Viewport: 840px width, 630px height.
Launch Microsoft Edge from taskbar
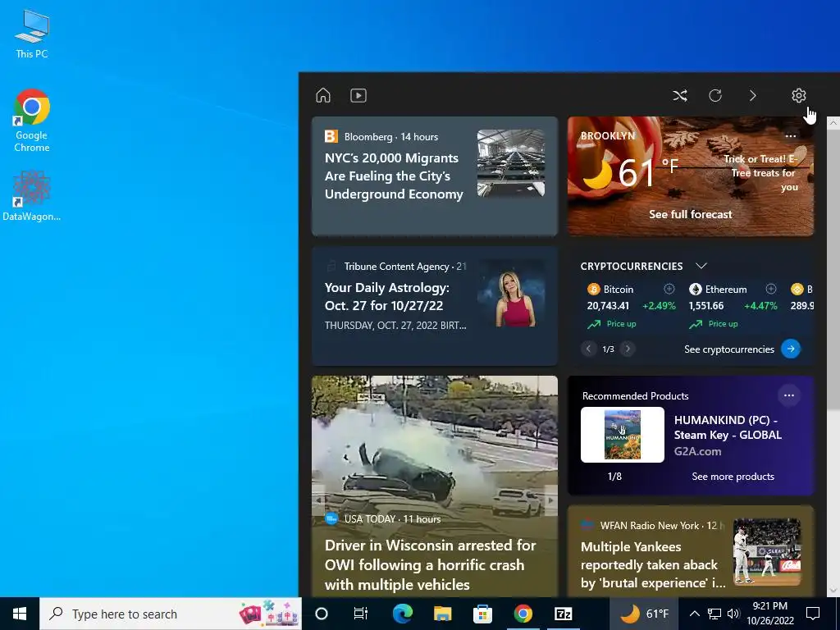pyautogui.click(x=402, y=614)
